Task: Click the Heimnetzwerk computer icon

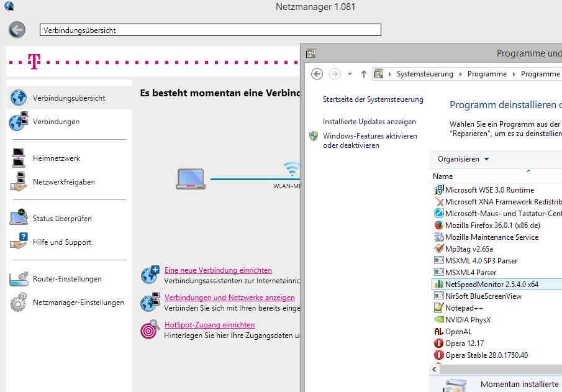Action: pos(17,158)
